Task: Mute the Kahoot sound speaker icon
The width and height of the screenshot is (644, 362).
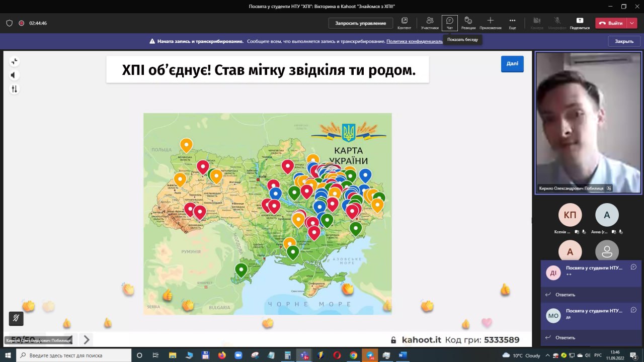Action: [x=14, y=75]
